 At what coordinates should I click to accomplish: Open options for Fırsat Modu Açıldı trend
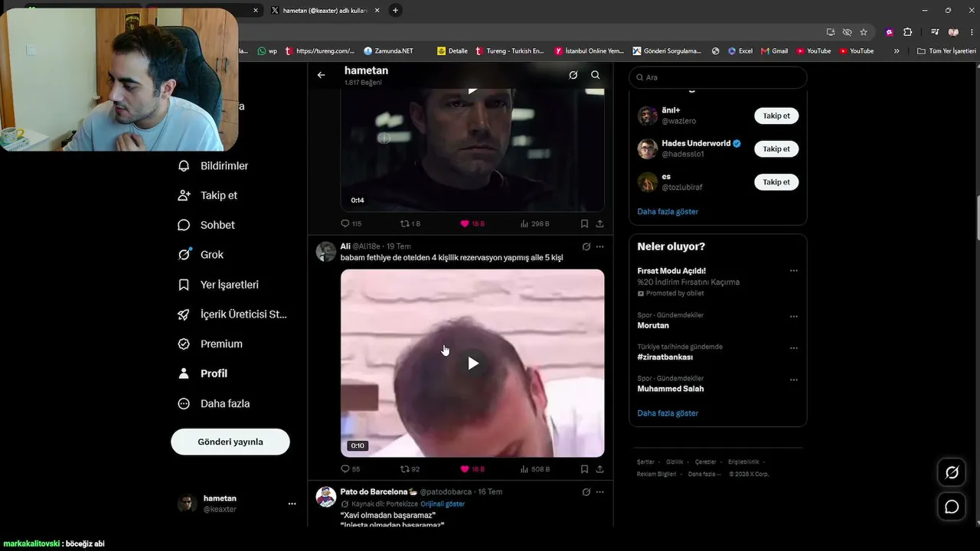[794, 271]
